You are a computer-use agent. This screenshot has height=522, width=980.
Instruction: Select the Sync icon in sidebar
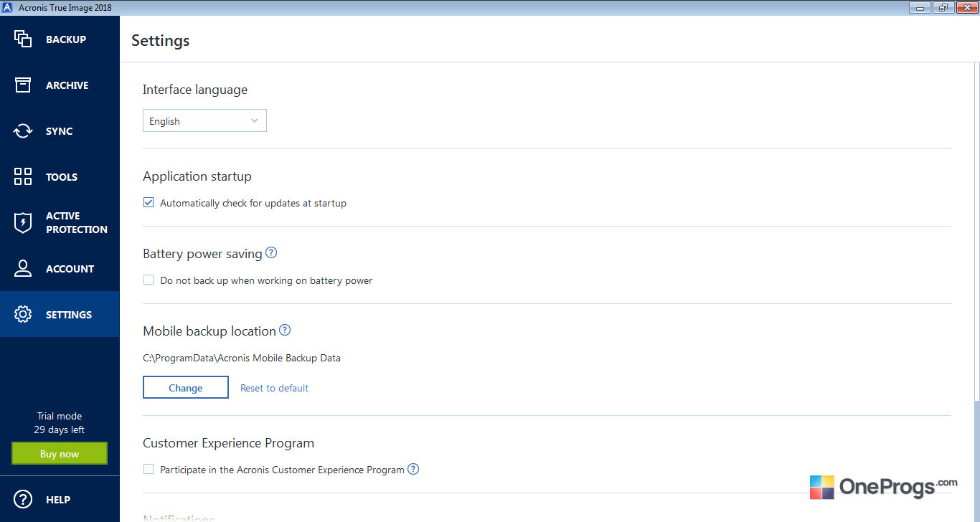tap(23, 131)
